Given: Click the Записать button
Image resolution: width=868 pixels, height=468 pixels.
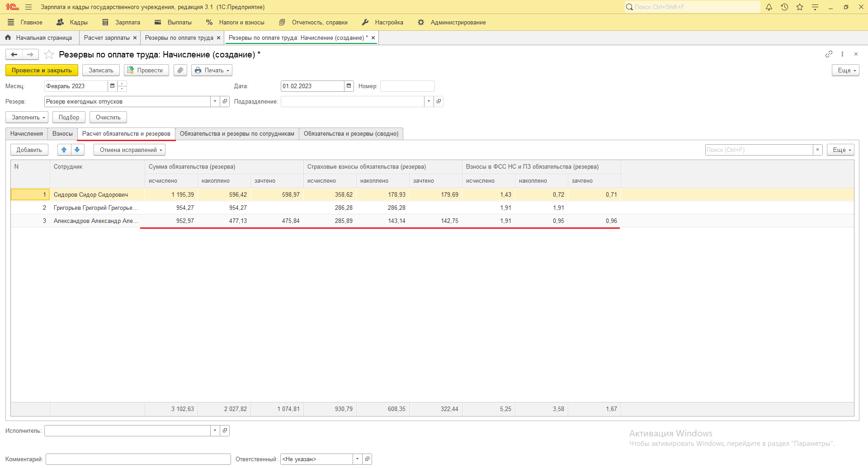Looking at the screenshot, I should point(101,71).
